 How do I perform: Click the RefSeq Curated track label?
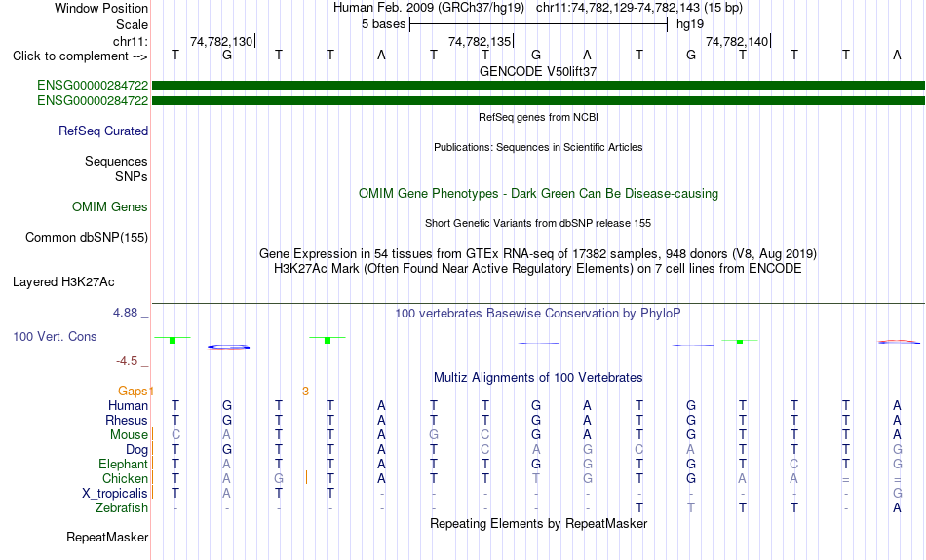102,131
